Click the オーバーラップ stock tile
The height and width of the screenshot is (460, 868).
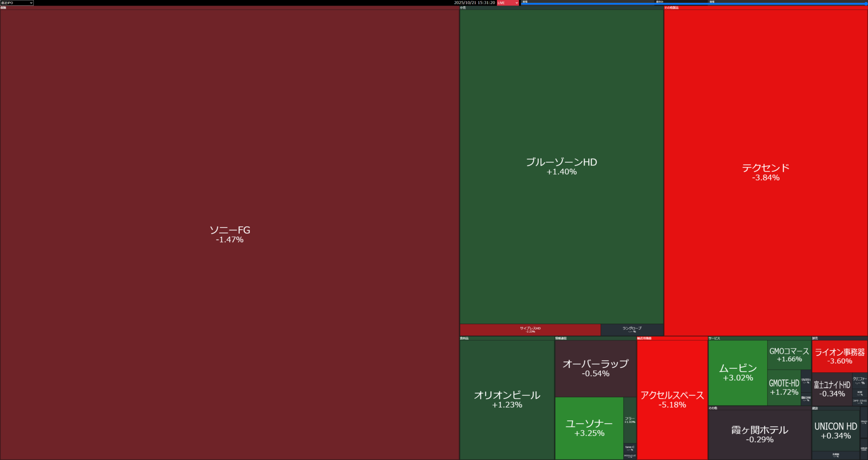(595, 368)
